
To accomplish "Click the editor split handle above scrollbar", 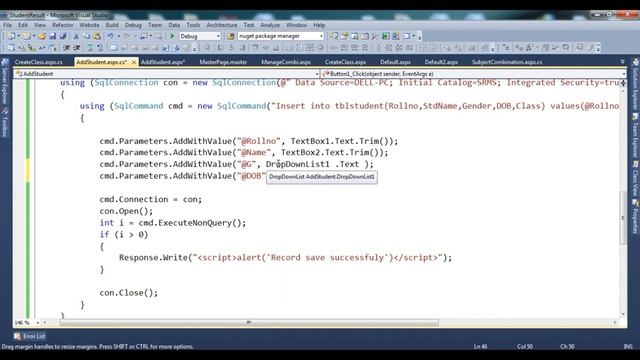I will pos(623,82).
